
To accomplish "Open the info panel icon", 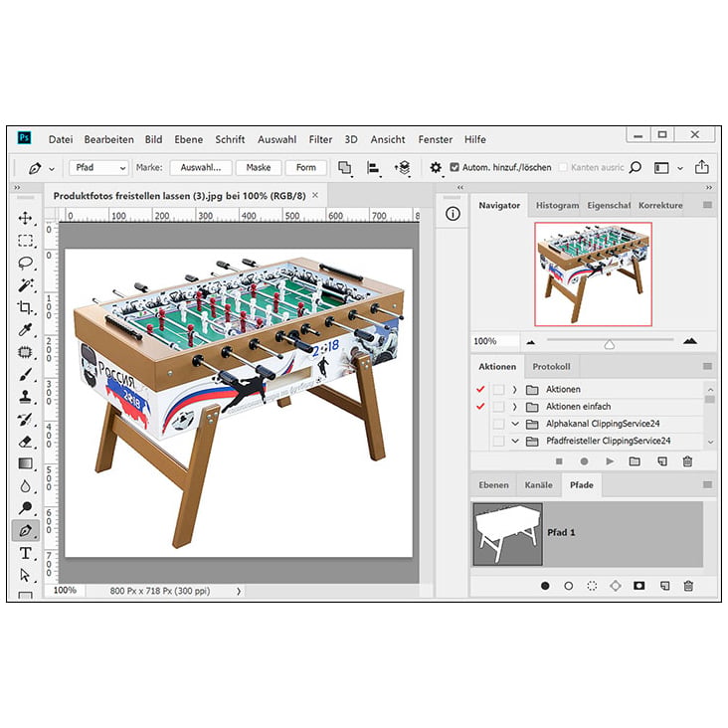I will [453, 214].
